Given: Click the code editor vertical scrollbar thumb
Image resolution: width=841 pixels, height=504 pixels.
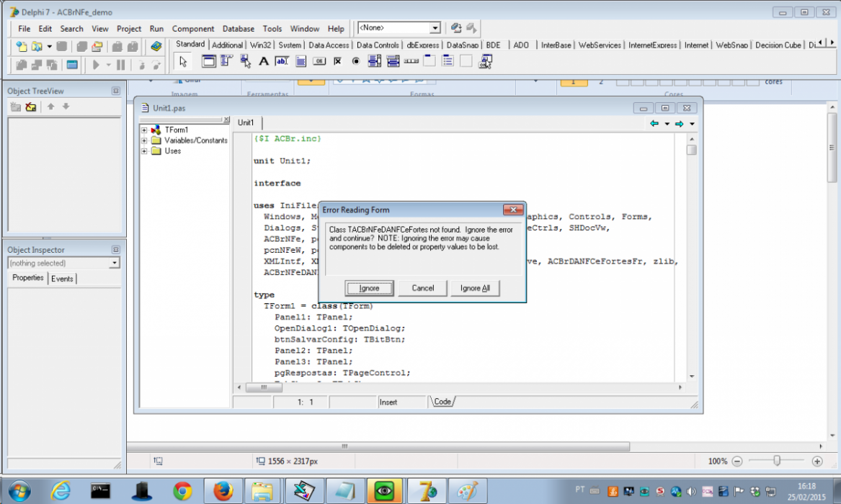Looking at the screenshot, I should click(691, 150).
